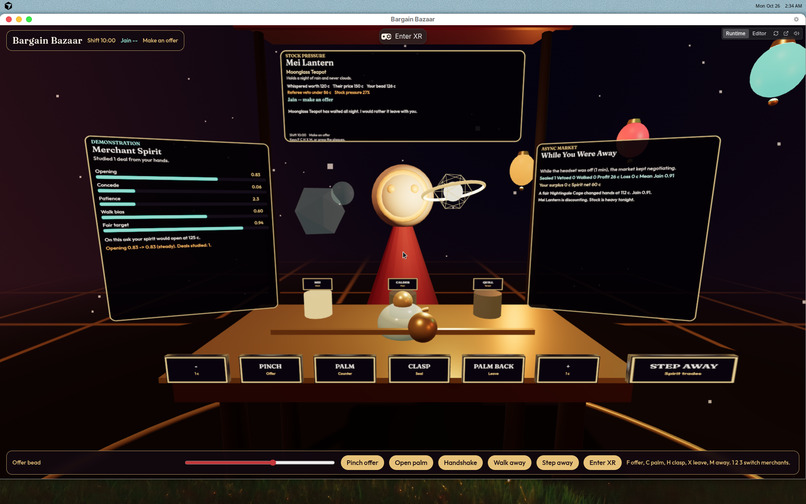
Task: Click the center merchant name tag label
Action: point(402,283)
